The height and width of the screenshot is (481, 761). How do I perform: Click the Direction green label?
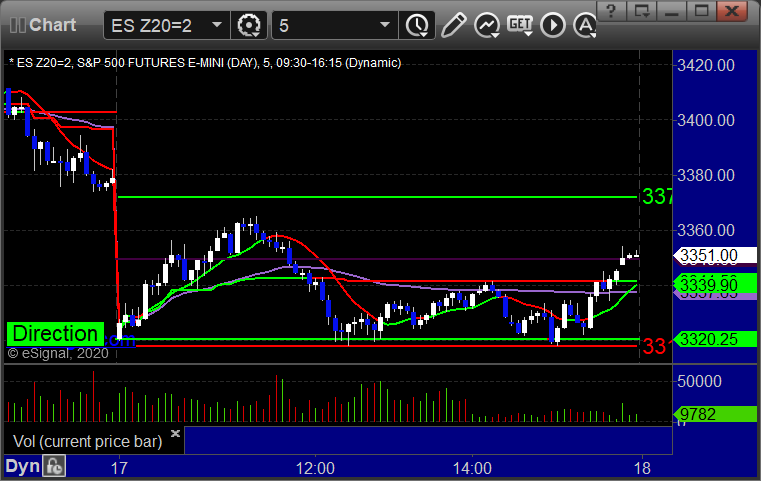tap(55, 334)
